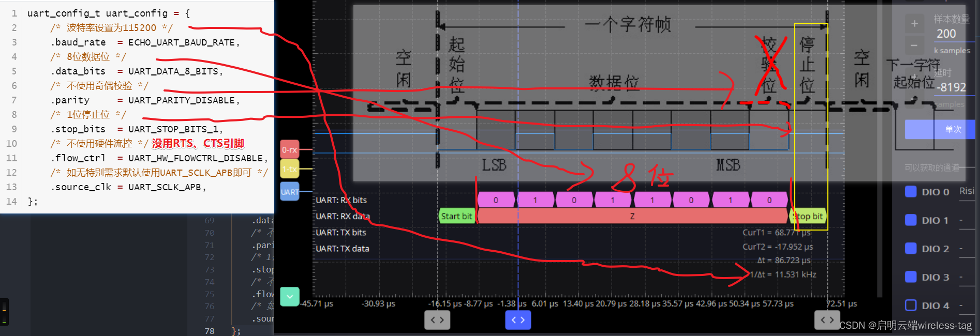Click the gray cursor handle near 72.51 µs
The height and width of the screenshot is (336, 980).
coord(827,320)
